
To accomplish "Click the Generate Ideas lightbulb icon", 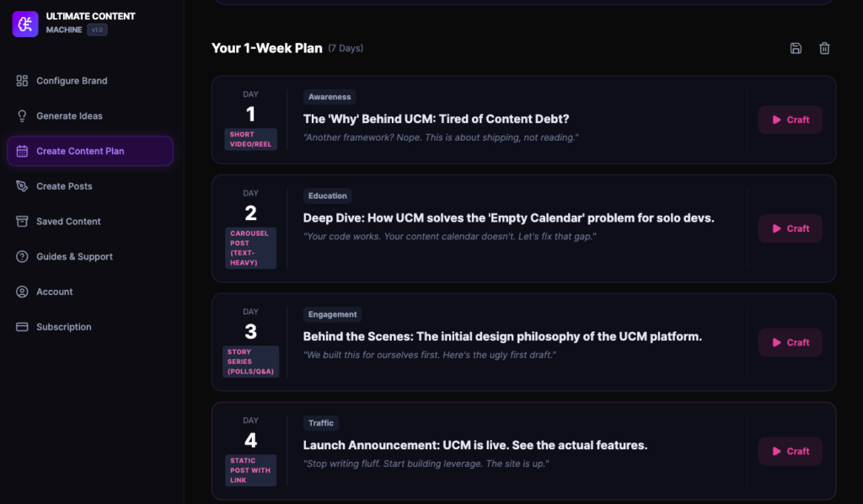I will [x=22, y=116].
